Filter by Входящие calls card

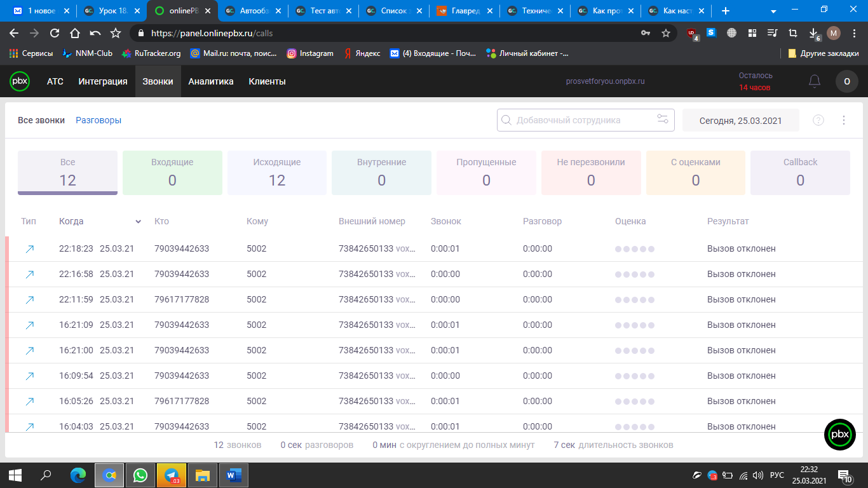click(x=172, y=172)
